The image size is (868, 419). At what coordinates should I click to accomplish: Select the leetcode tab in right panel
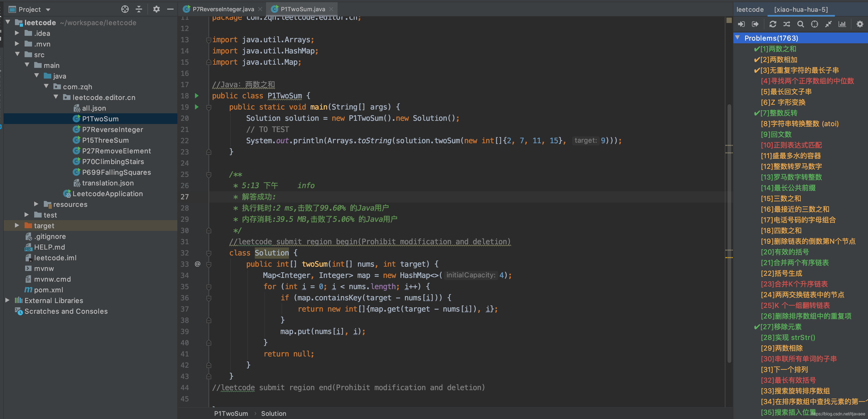pos(750,9)
